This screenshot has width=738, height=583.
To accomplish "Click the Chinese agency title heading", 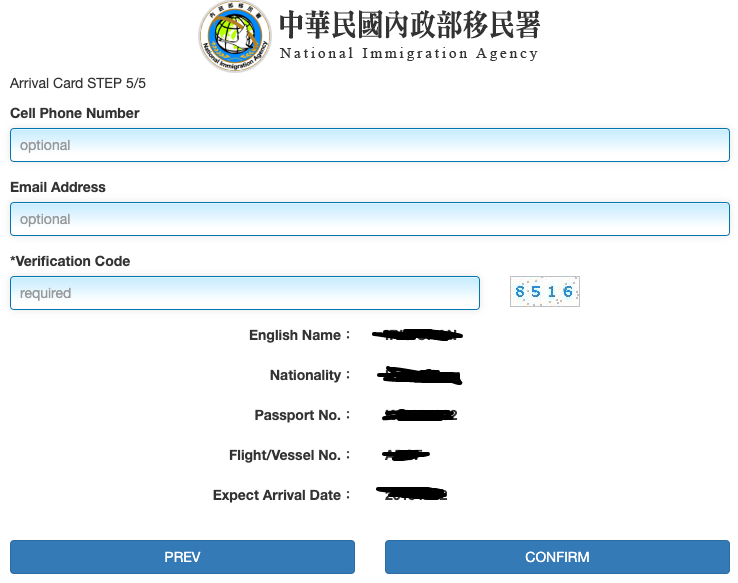I will (409, 24).
